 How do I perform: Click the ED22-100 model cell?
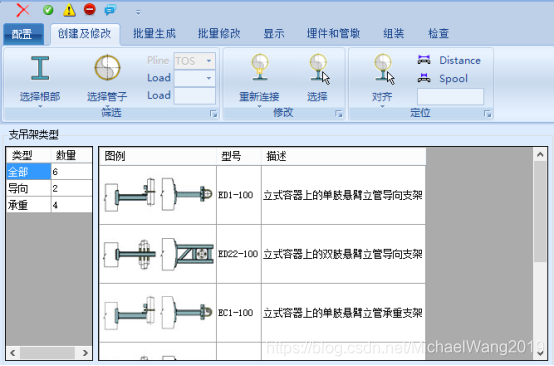coord(238,254)
